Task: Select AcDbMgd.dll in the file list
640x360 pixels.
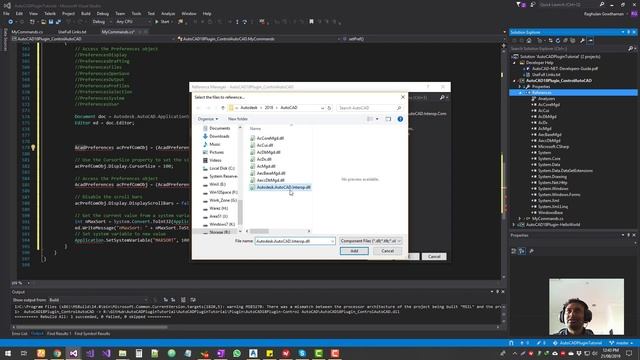Action: [269, 152]
